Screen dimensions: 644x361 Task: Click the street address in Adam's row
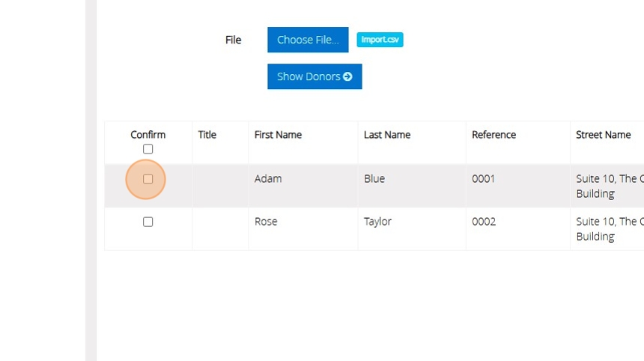click(x=607, y=186)
